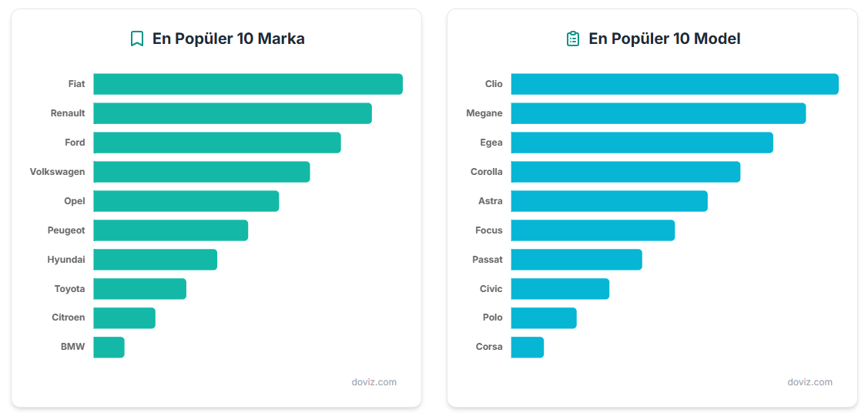Select the Corsa model bar

527,347
